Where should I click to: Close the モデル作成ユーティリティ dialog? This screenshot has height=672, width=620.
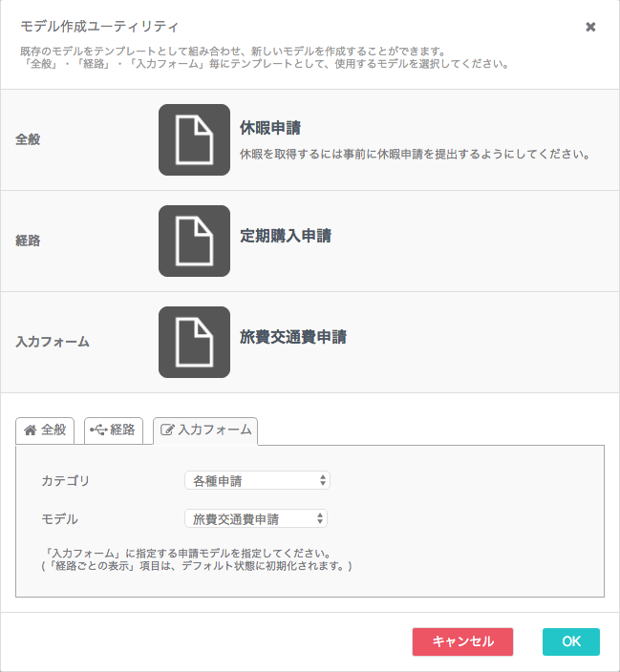pyautogui.click(x=590, y=27)
